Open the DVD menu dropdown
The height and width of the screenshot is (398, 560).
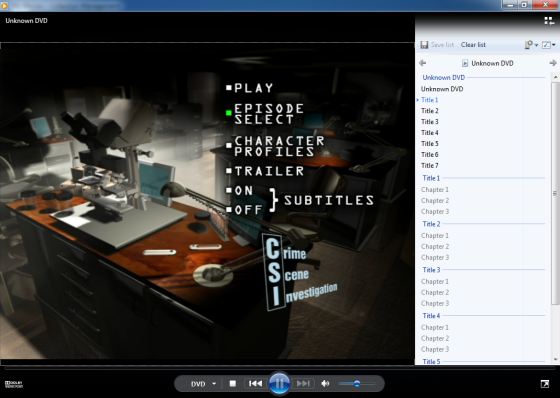203,384
